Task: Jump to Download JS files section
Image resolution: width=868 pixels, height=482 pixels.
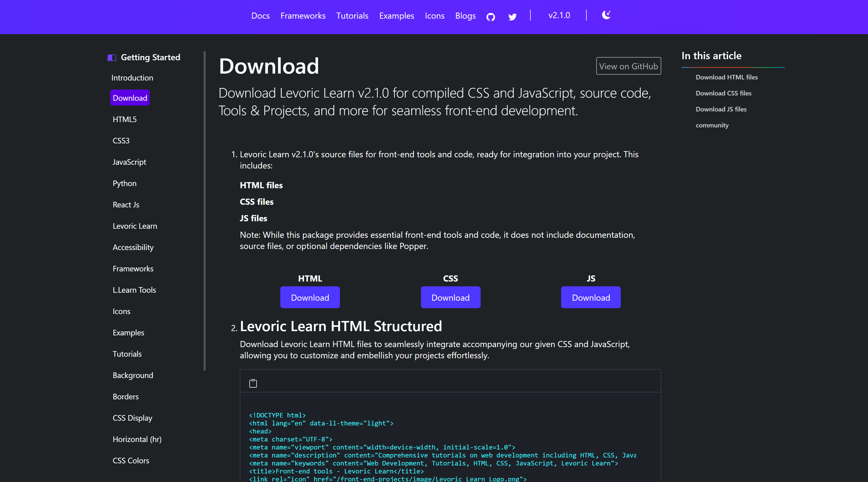Action: coord(721,109)
